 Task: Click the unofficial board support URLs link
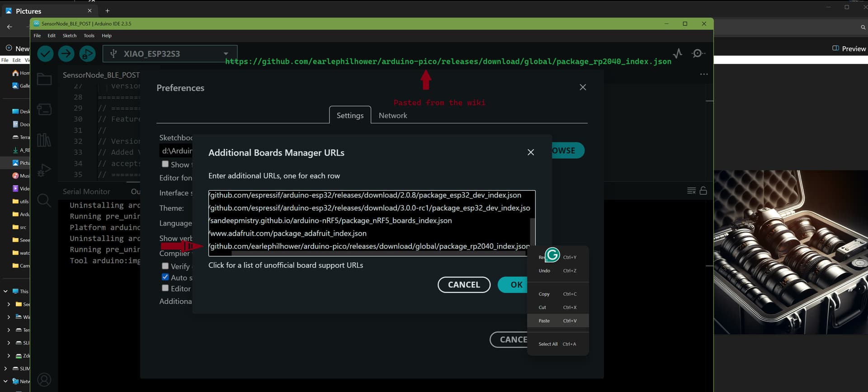(285, 265)
